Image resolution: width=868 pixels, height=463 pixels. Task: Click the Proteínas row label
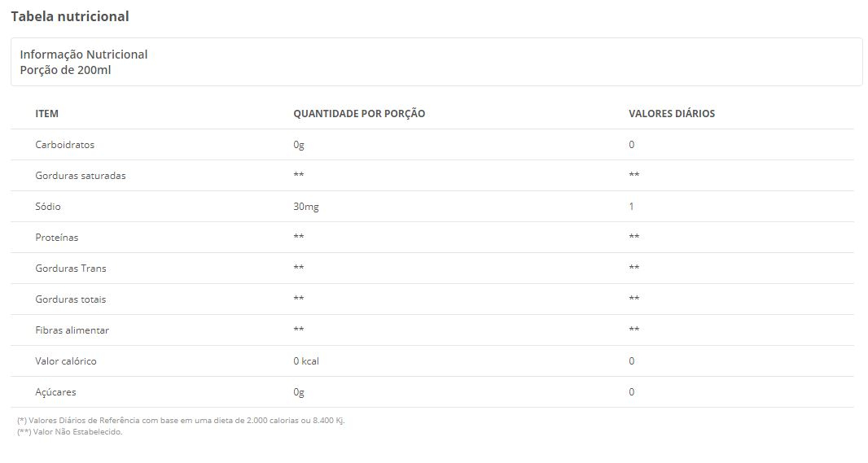pyautogui.click(x=56, y=238)
